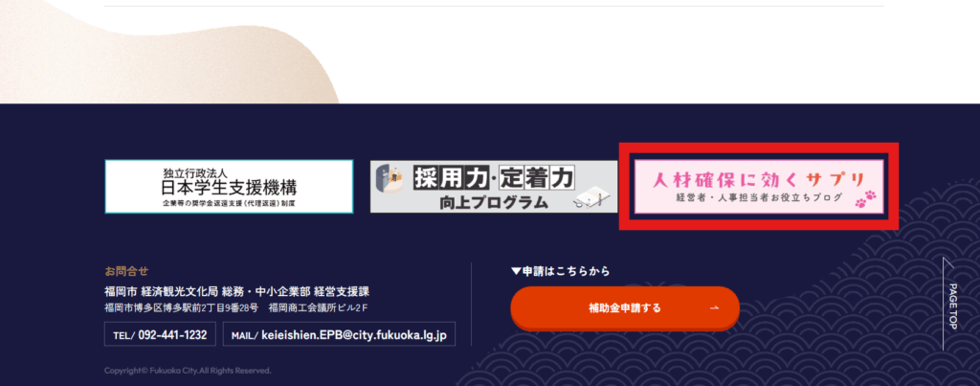Click 福岡市 経済観光文化局 総務・中小企業部 経営支援課 text
This screenshot has width=980, height=386.
pos(237,291)
